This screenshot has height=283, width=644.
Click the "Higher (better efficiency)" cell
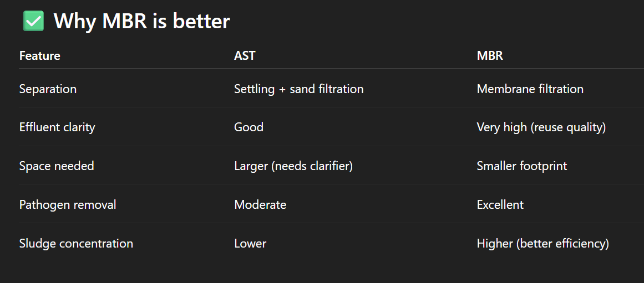coord(542,244)
